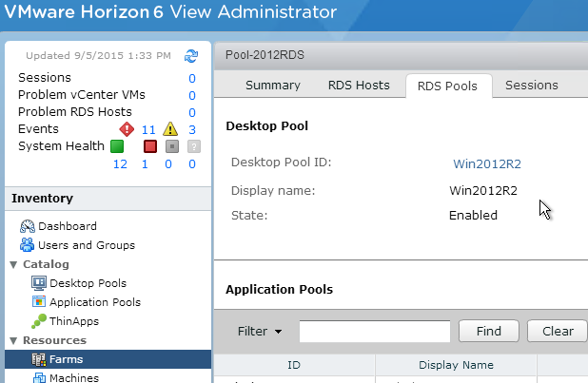Collapse the Resources tree section
The width and height of the screenshot is (588, 383).
[x=14, y=340]
